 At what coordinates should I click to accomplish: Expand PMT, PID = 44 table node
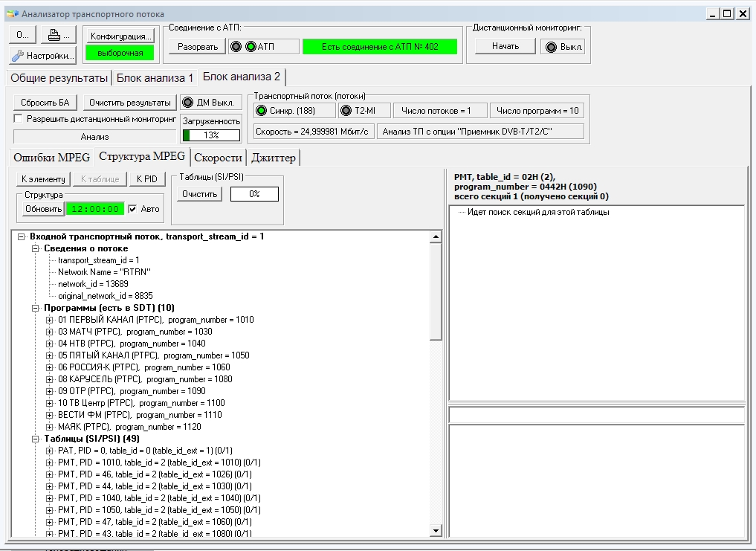tap(49, 486)
